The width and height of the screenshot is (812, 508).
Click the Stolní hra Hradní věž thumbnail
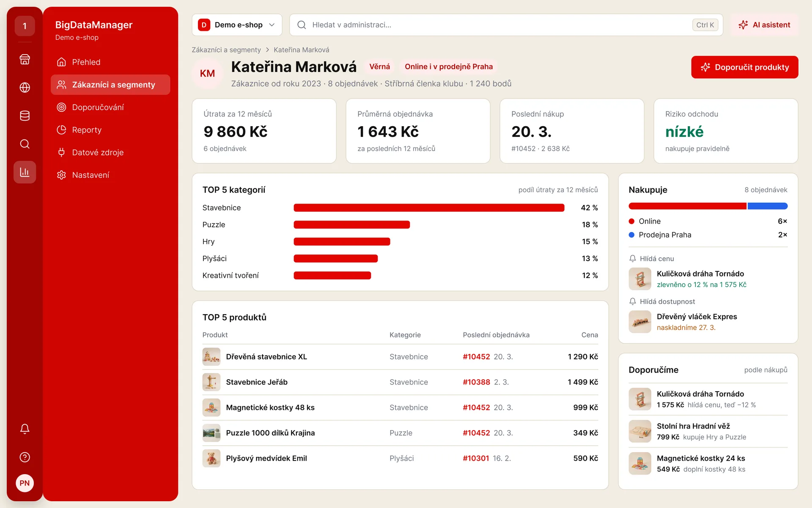click(x=640, y=431)
